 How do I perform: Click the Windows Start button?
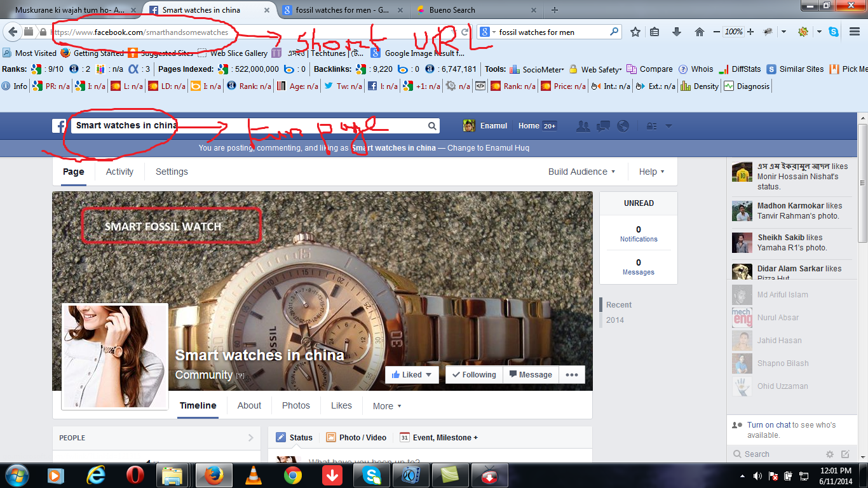pyautogui.click(x=17, y=475)
